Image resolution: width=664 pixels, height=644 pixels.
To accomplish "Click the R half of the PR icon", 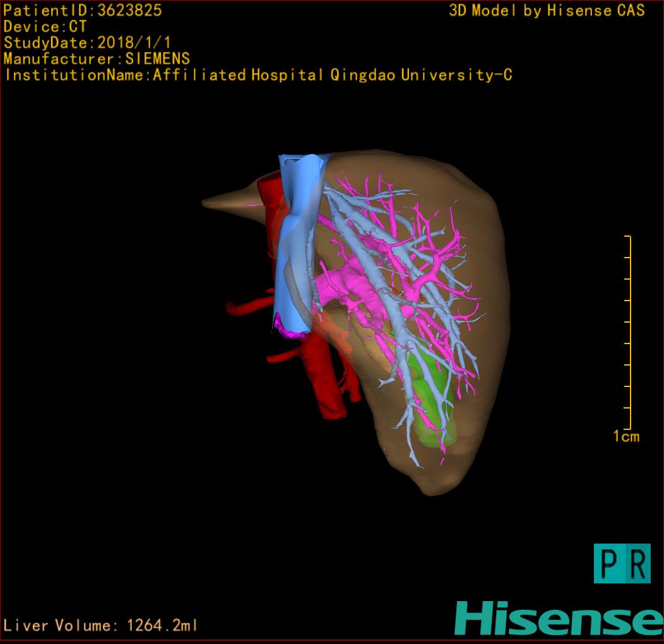I will [636, 563].
